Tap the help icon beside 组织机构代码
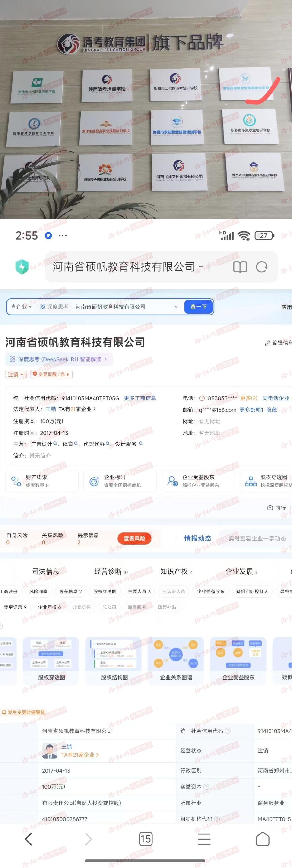 coord(217,818)
